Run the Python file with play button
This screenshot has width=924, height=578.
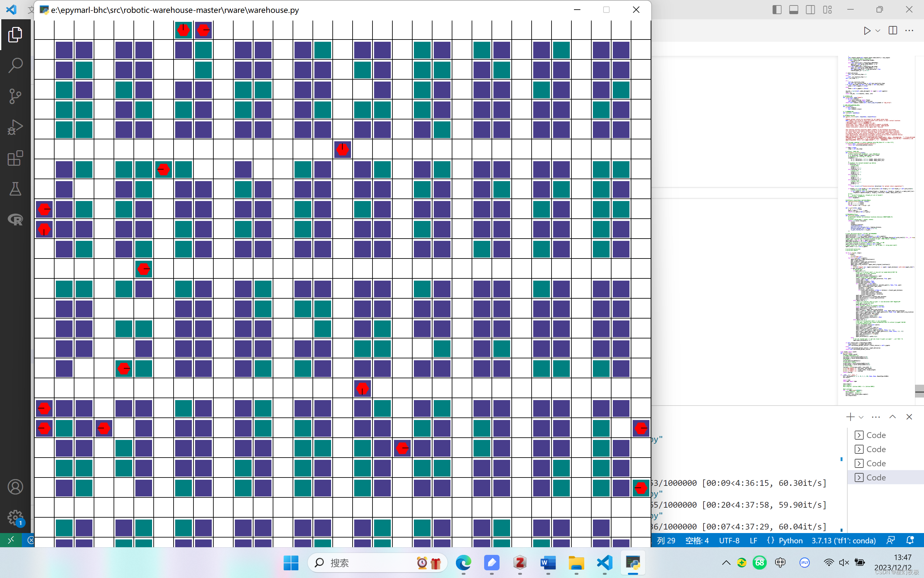(867, 31)
